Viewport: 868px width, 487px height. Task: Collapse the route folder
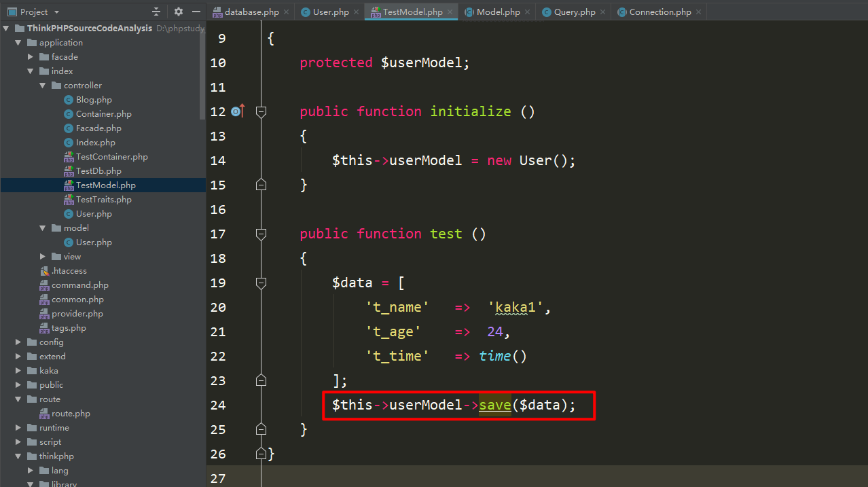pos(18,399)
